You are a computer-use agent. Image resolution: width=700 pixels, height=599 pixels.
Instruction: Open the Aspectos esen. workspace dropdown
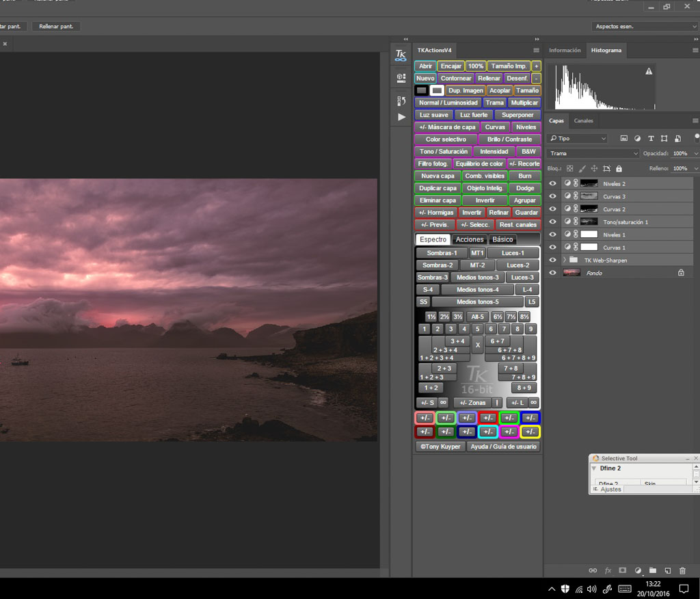coord(645,27)
